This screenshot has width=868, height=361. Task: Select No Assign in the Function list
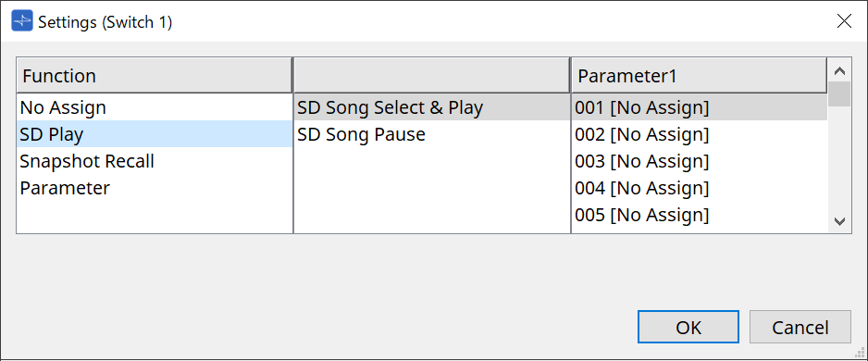[155, 107]
